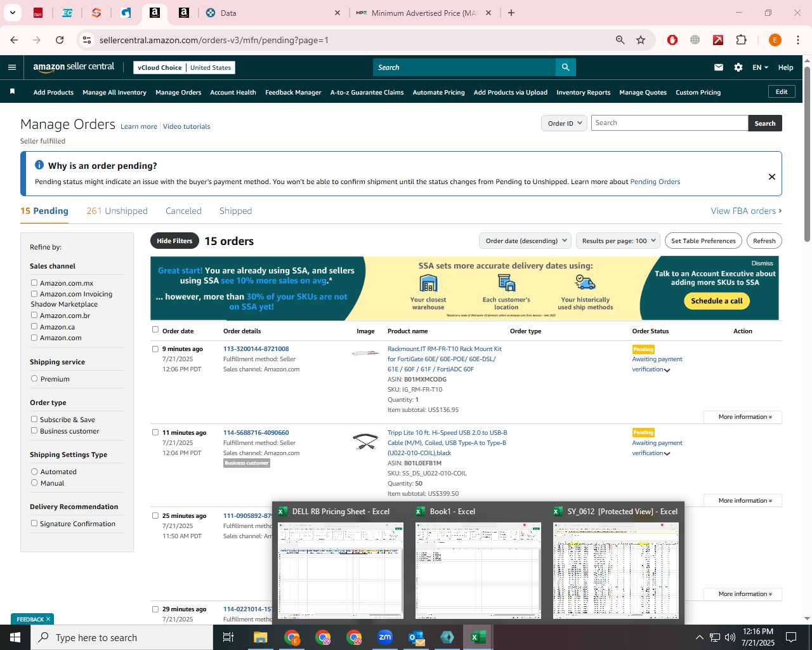The width and height of the screenshot is (812, 650).
Task: Check the Subscribe & Save filter
Action: (34, 419)
